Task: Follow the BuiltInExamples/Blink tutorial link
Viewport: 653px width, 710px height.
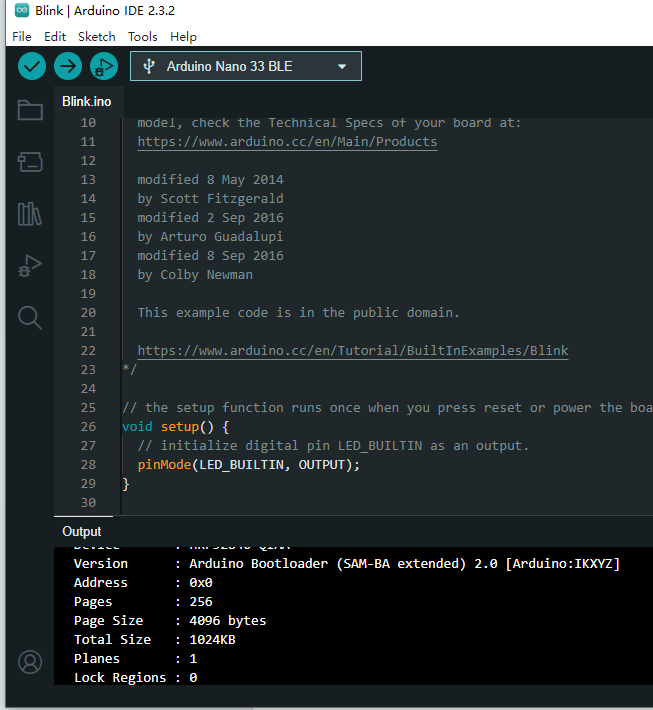Action: [352, 351]
